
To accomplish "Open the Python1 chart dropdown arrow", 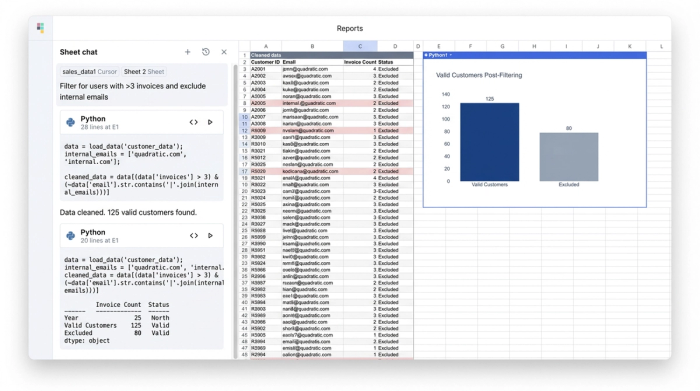I will tap(450, 55).
